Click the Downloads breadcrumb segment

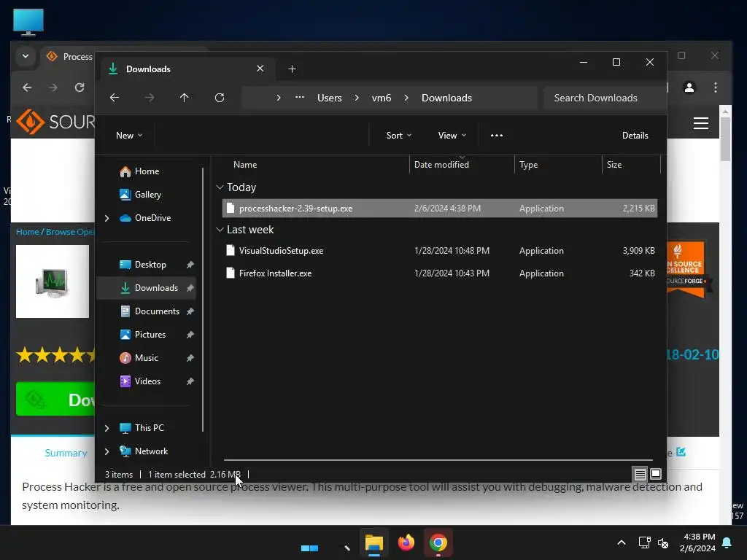[446, 98]
